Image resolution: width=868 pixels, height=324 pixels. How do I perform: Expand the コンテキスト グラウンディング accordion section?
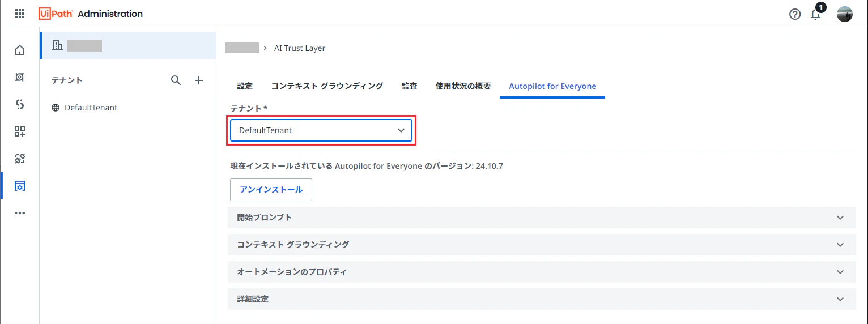(x=542, y=245)
